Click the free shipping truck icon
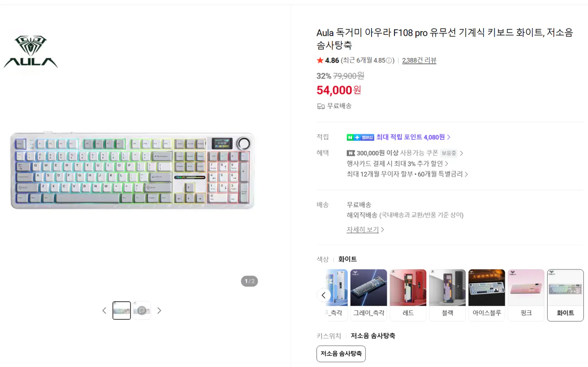588x367 pixels. click(x=320, y=106)
